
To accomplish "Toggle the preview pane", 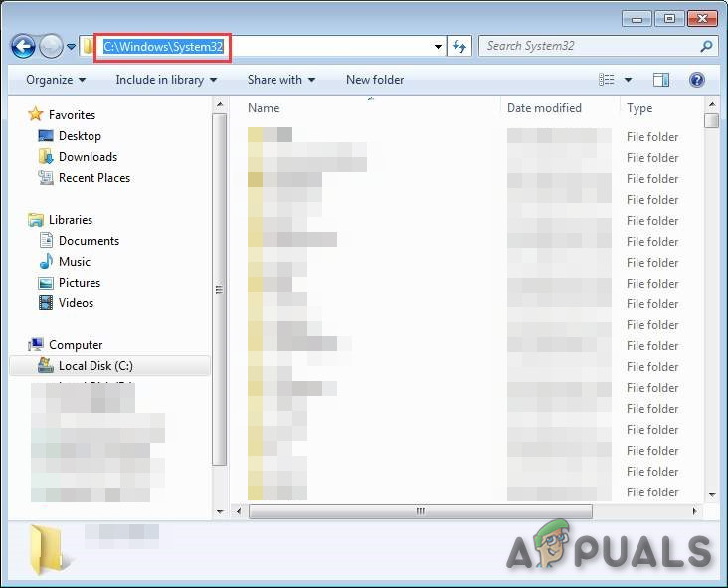I will pos(660,80).
